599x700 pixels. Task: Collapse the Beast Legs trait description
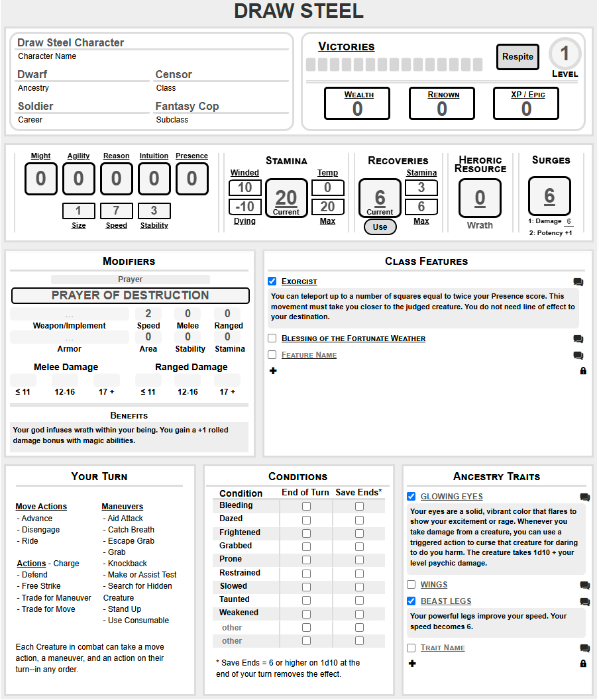point(446,601)
